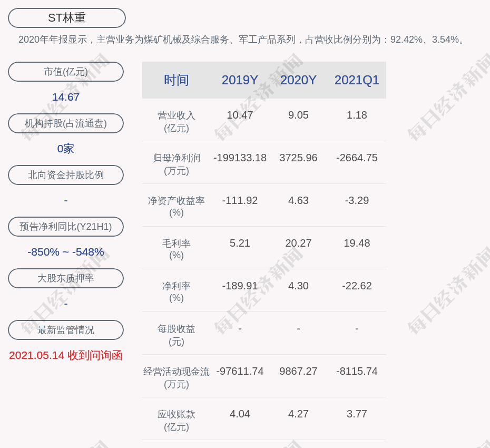This screenshot has width=490, height=448.
Task: Click the 2020Y column header
Action: (298, 80)
